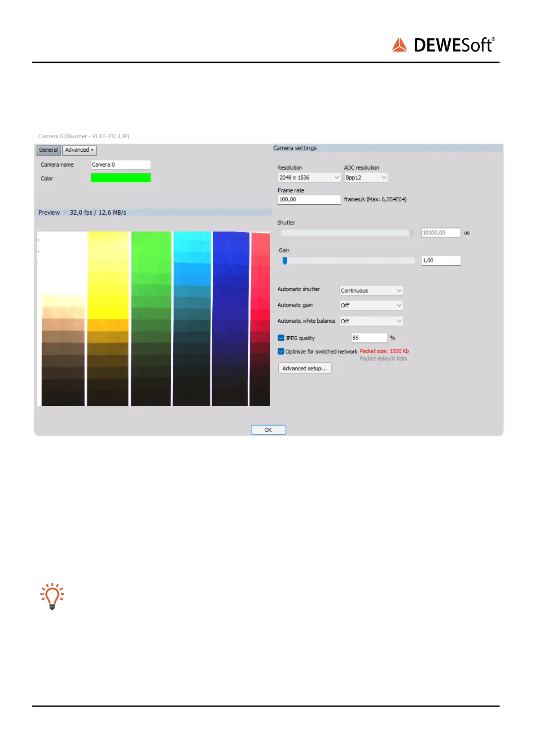535x756 pixels.
Task: Toggle Optimize for switched network checkbox
Action: coord(281,352)
